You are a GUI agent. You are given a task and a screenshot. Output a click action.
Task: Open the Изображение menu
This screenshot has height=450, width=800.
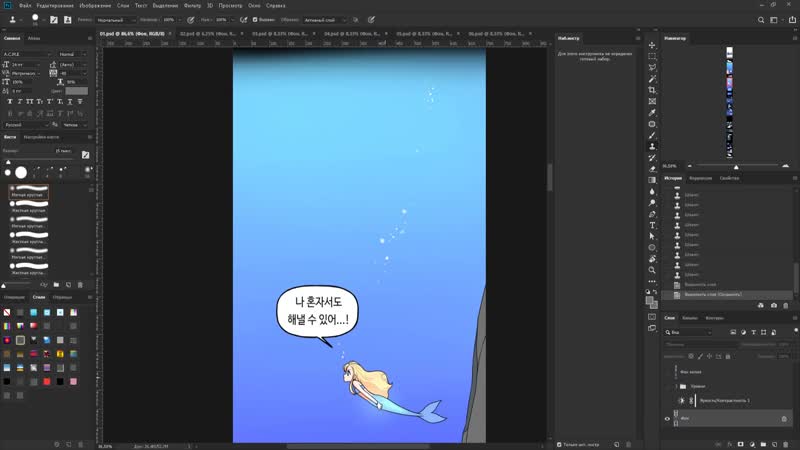coord(95,6)
